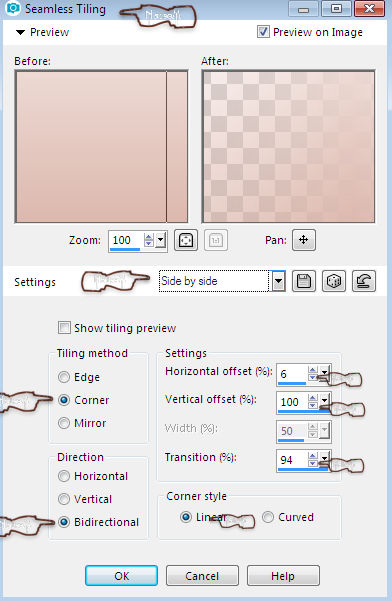Click the Fit image to window zoom icon
The height and width of the screenshot is (601, 392).
(186, 240)
